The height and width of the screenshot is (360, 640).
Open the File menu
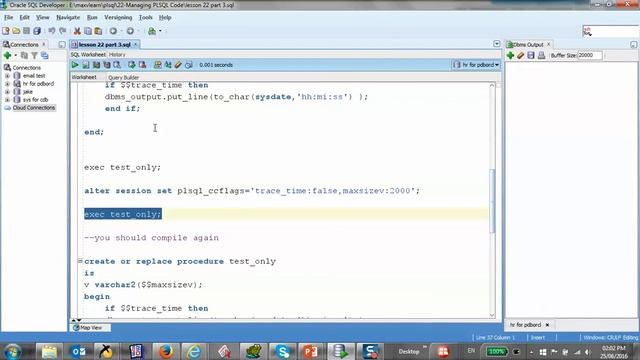point(9,18)
